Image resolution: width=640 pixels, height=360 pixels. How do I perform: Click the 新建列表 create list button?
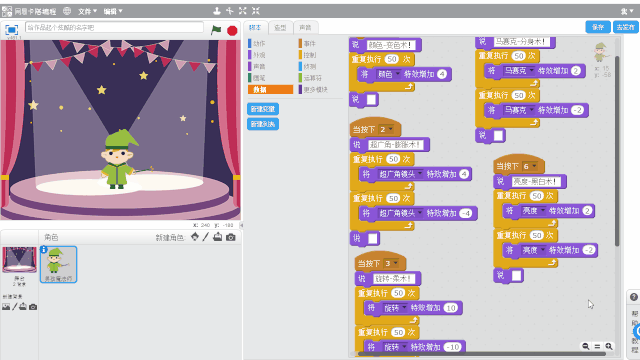263,124
